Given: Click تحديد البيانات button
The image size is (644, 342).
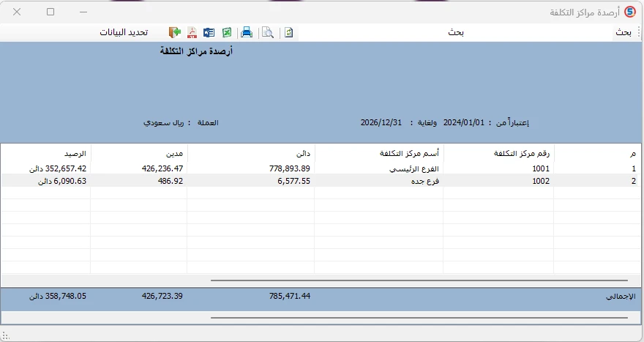Looking at the screenshot, I should click(x=124, y=32).
